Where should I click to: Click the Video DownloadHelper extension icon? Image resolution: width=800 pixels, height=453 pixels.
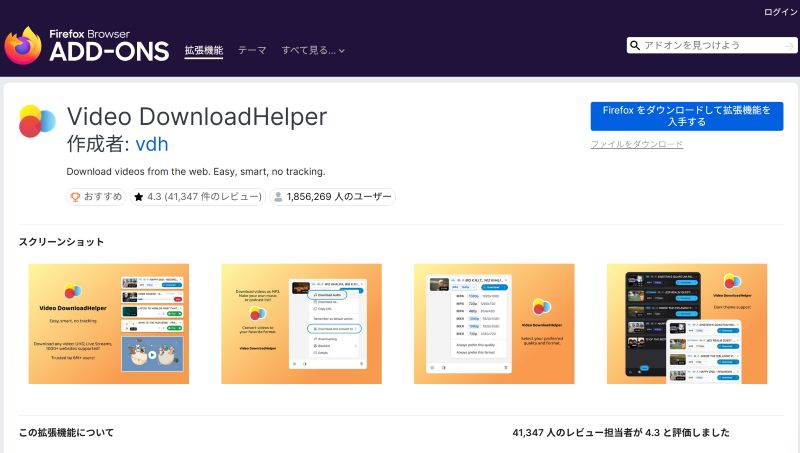(x=37, y=121)
